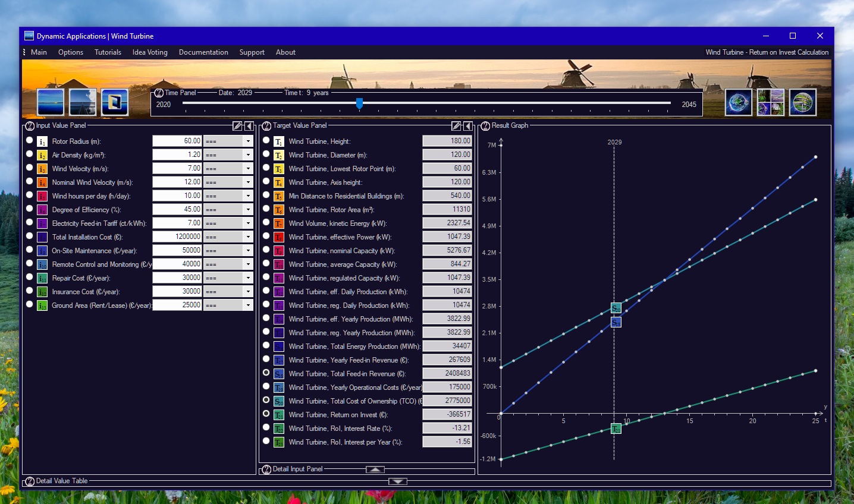Click the planet Earth icon on the right toolbar
The height and width of the screenshot is (504, 854).
click(737, 101)
